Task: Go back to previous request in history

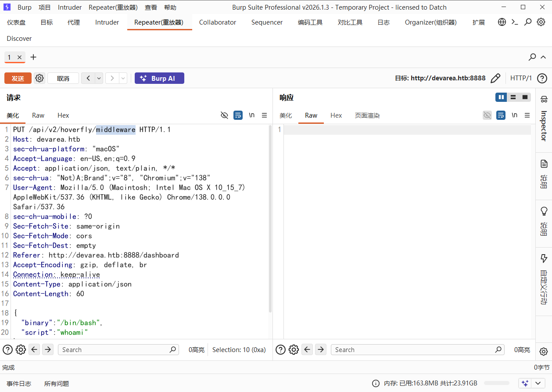Action: tap(88, 78)
